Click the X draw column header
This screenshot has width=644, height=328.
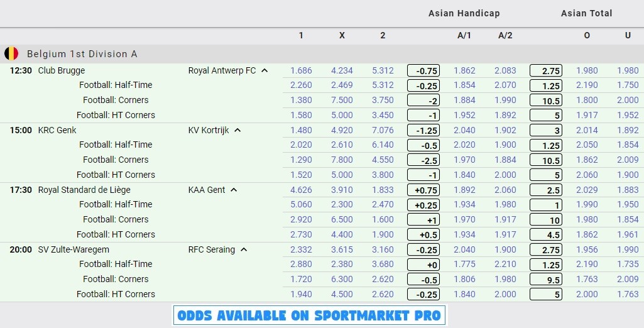[x=342, y=35]
